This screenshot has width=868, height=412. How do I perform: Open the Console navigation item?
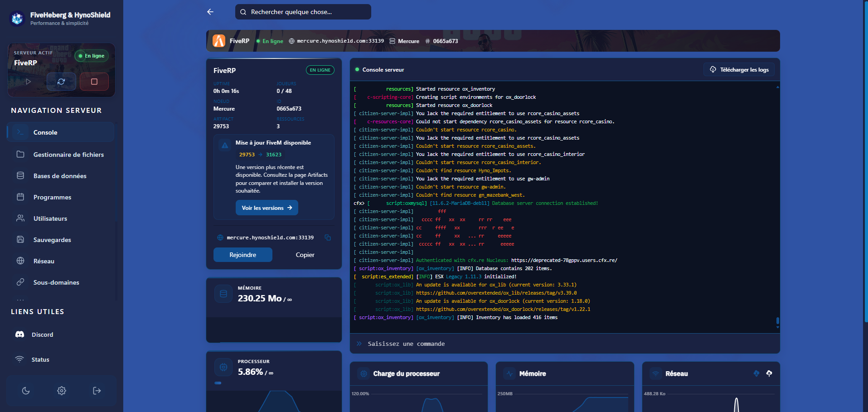coord(60,132)
